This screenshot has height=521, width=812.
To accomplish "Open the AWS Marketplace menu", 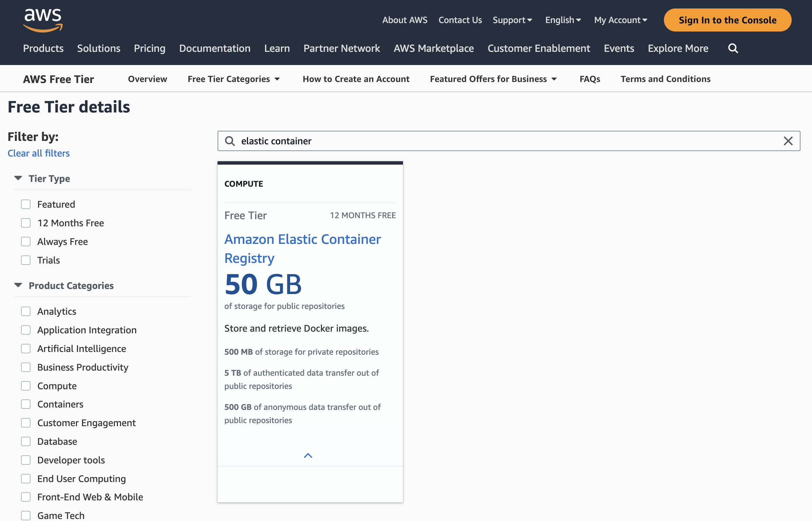I will click(434, 48).
